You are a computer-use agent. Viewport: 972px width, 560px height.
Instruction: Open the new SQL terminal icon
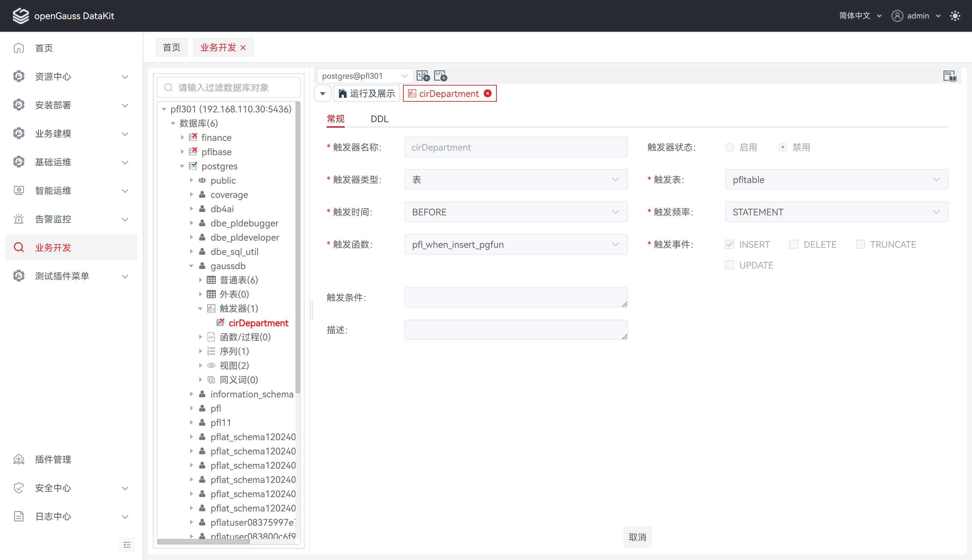(x=423, y=76)
